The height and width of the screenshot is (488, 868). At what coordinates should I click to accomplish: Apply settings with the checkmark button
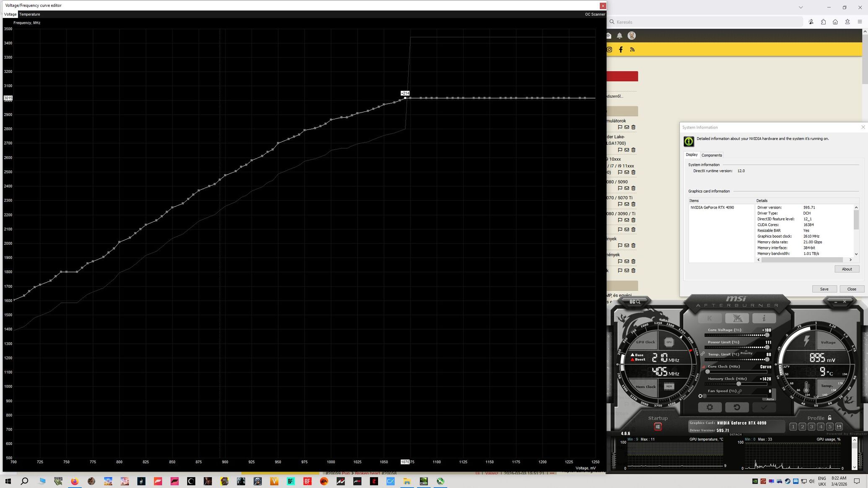tap(764, 407)
